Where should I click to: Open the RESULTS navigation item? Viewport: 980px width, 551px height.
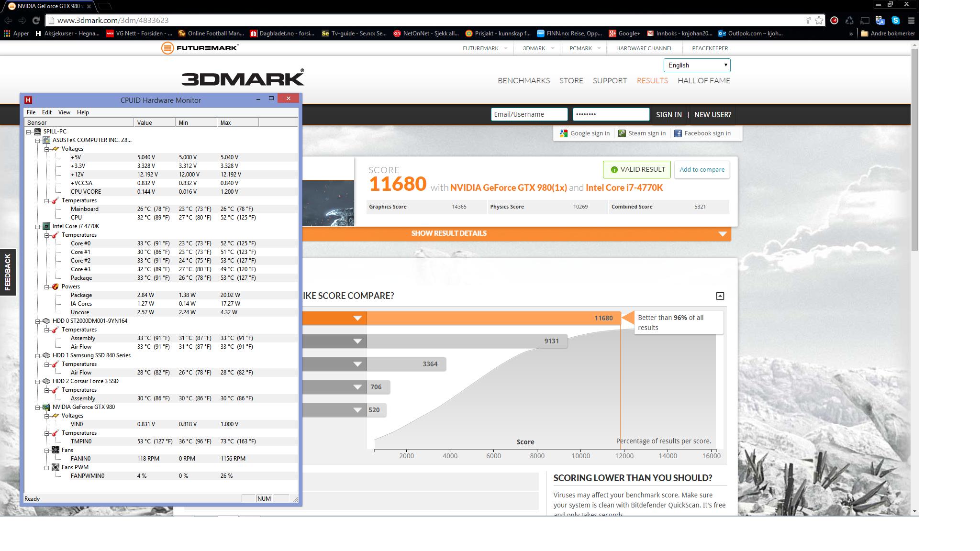[x=652, y=81]
